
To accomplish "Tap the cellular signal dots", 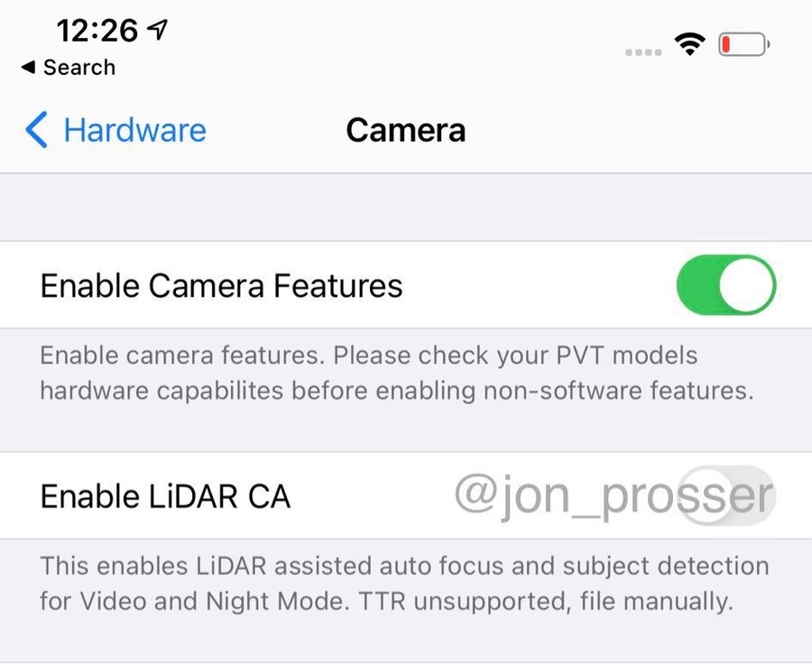I will [x=643, y=52].
